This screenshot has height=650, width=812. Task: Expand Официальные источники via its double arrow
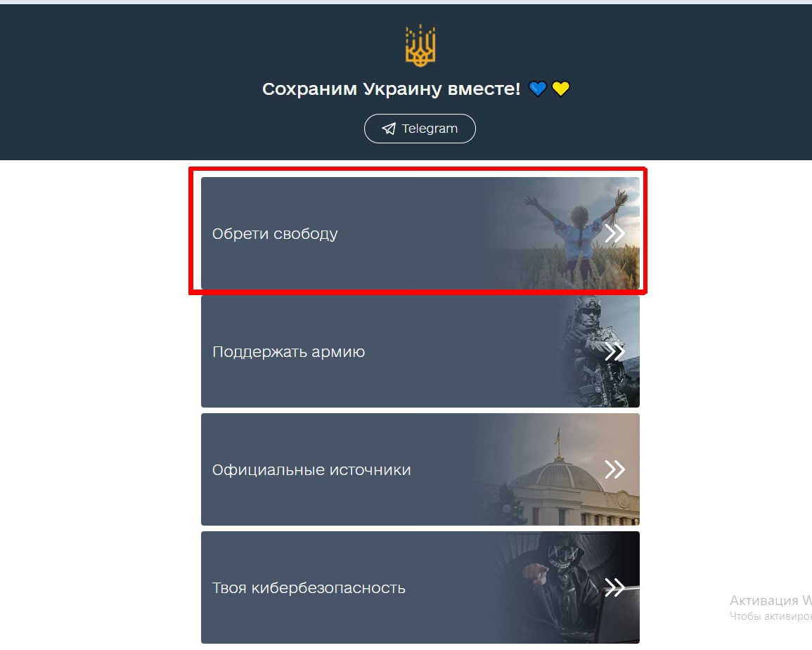(x=614, y=469)
